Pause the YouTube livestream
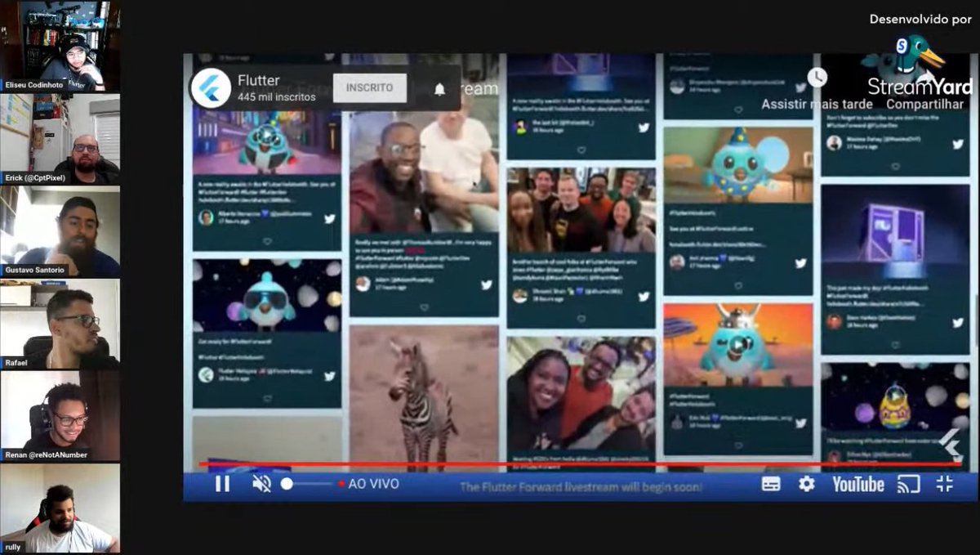This screenshot has width=980, height=555. point(222,484)
